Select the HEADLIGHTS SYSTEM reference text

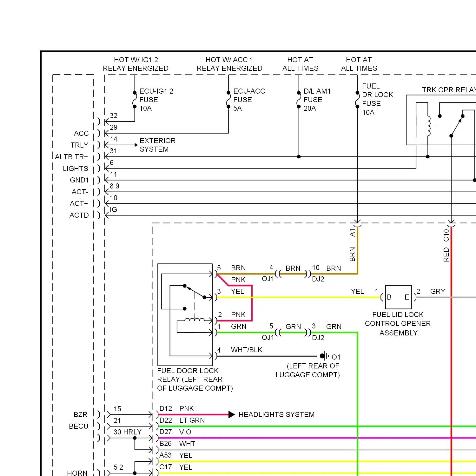click(276, 414)
